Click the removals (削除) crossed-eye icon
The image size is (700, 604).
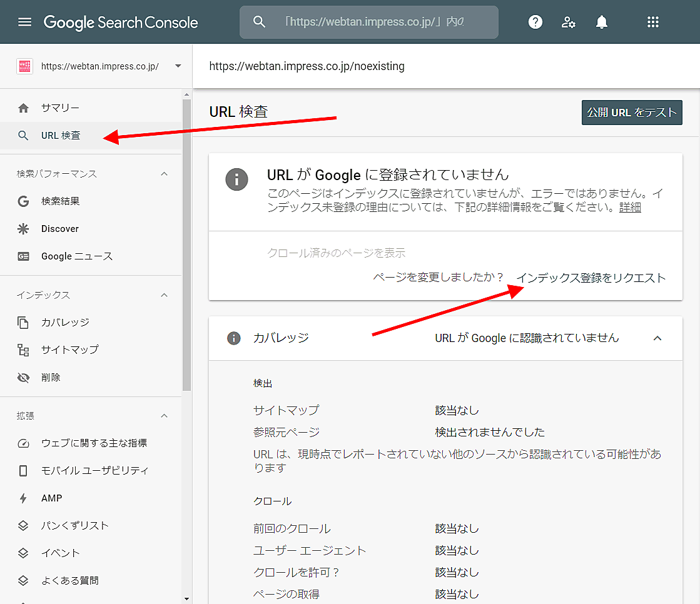coord(24,378)
